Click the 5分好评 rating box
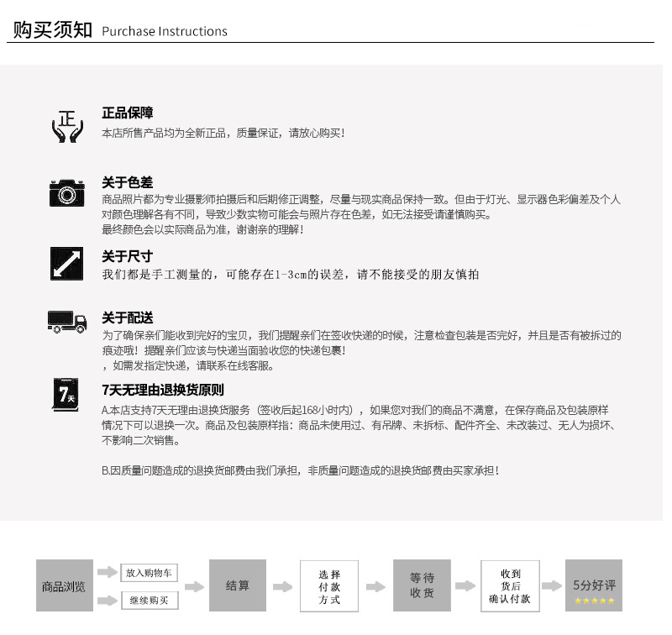The height and width of the screenshot is (635, 672). click(x=594, y=585)
